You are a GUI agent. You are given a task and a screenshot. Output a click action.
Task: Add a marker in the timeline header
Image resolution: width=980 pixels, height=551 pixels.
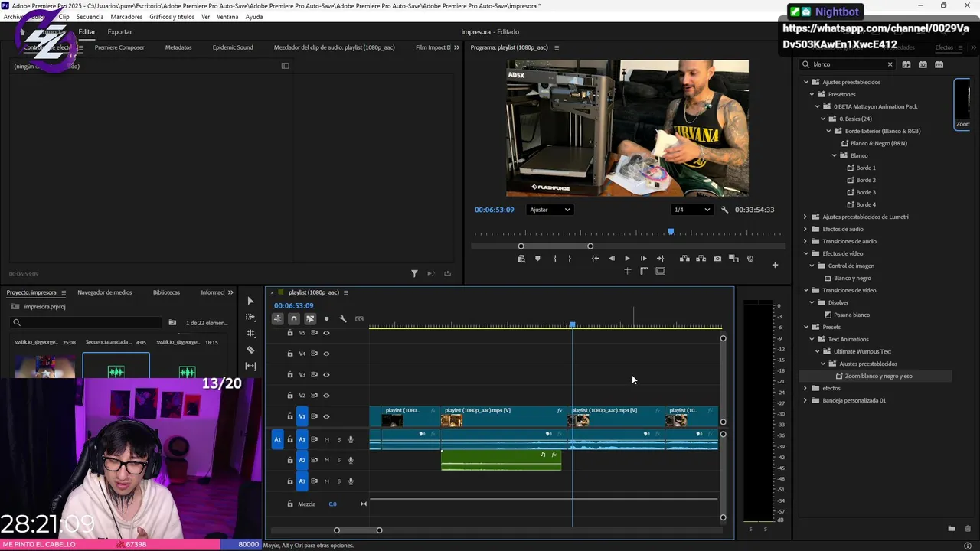(x=327, y=319)
